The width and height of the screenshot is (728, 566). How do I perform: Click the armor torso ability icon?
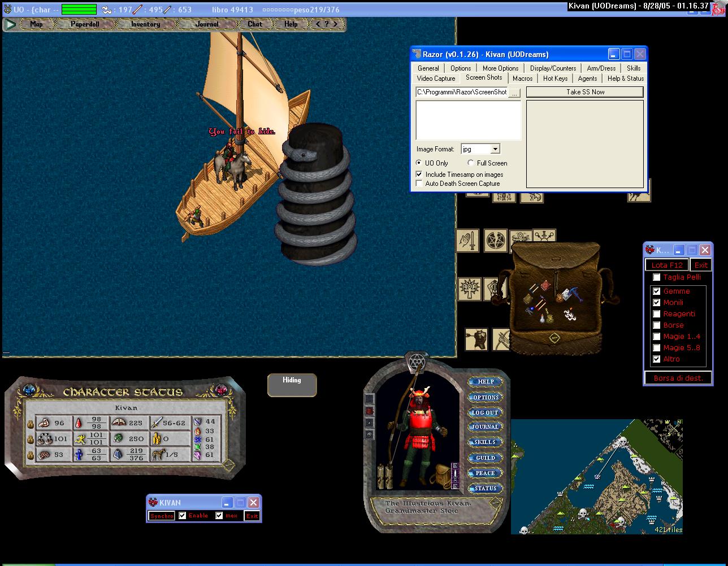(x=476, y=339)
